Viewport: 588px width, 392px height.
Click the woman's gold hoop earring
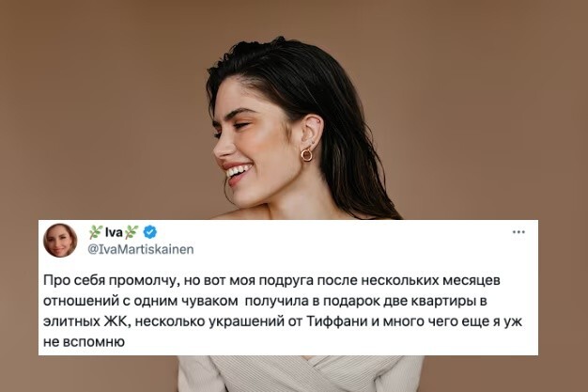[306, 155]
